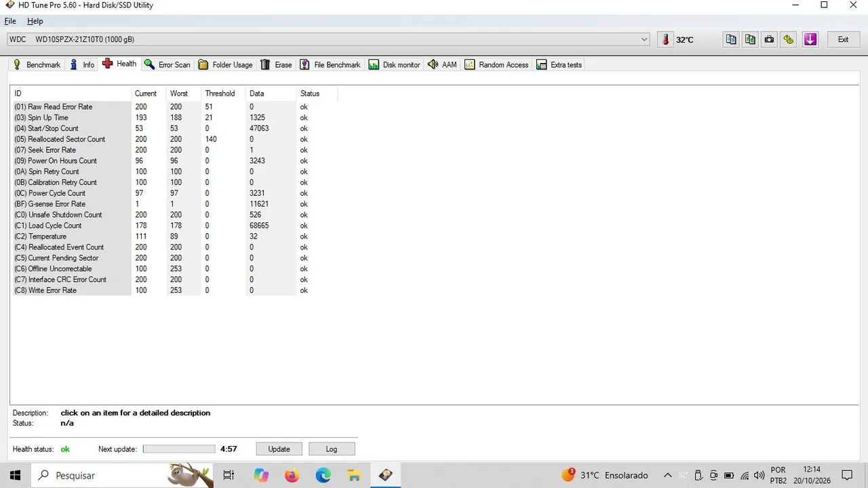Open the Benchmark tab
Viewport: 868px width, 488px height.
click(x=37, y=64)
